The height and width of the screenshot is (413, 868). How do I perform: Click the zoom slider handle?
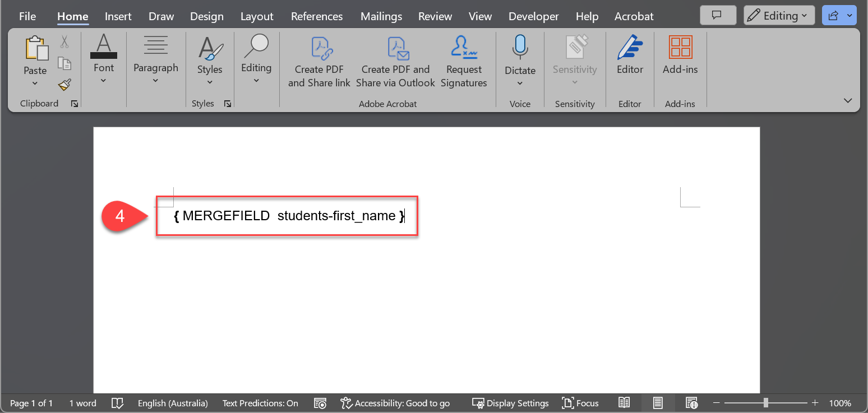[765, 403]
